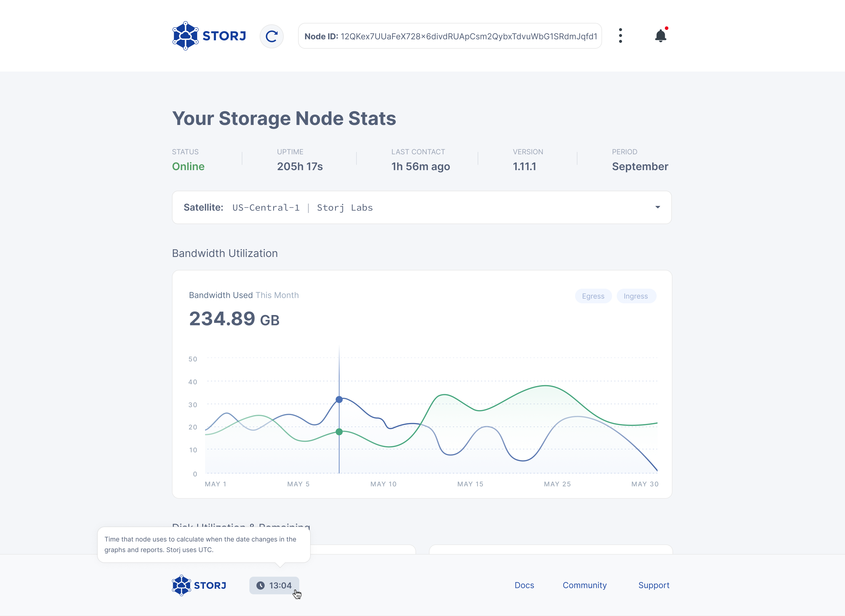This screenshot has height=616, width=845.
Task: Open the Docs link
Action: tap(524, 585)
